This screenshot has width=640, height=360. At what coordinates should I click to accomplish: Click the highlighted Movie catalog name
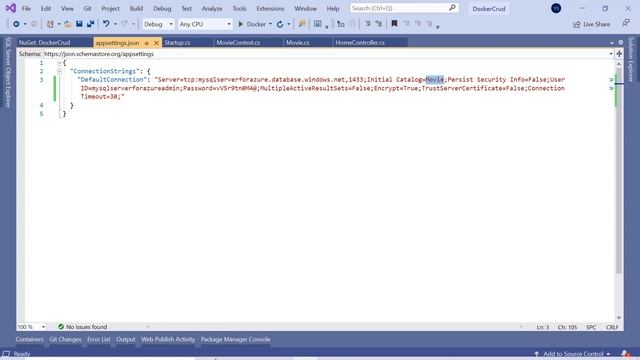[x=435, y=79]
